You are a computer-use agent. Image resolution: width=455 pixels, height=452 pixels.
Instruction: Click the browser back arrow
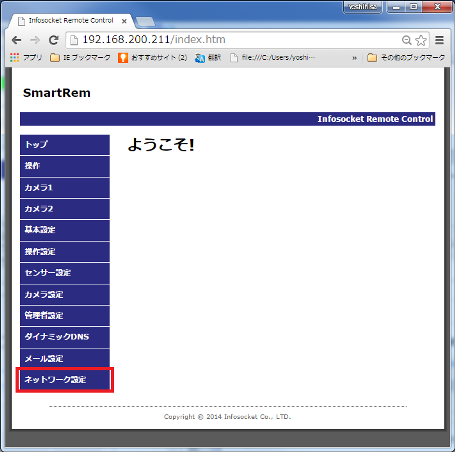[x=16, y=40]
